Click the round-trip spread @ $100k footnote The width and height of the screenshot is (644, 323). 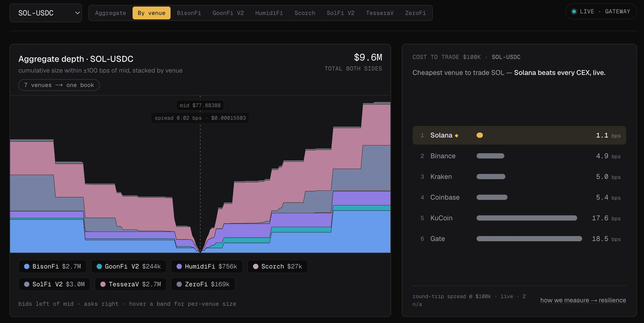pyautogui.click(x=469, y=300)
